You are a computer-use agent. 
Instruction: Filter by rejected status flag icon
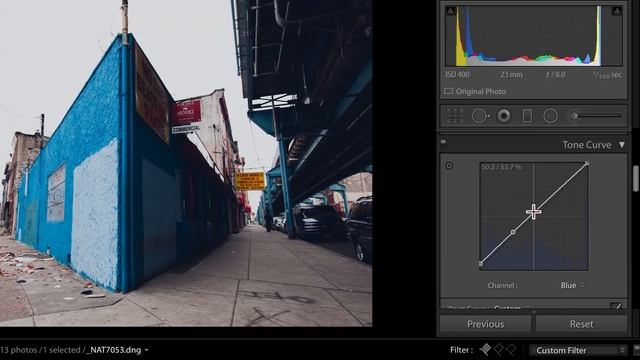(x=511, y=349)
